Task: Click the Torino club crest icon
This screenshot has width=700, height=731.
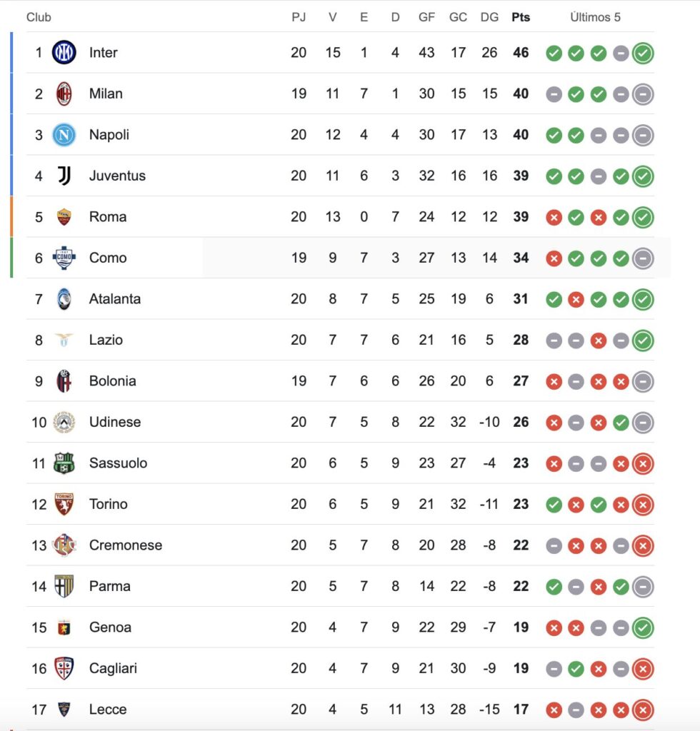Action: click(64, 504)
